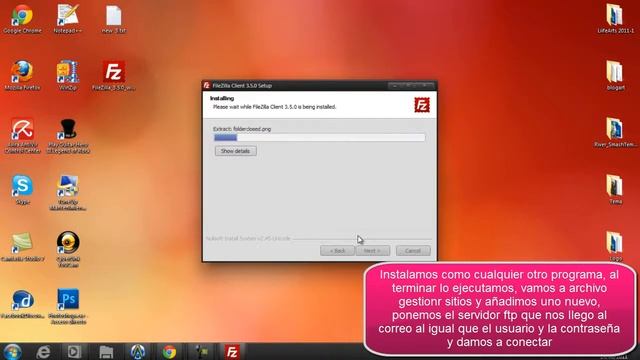Open the blue 'A' app in taskbar
This screenshot has width=640, height=360.
click(x=138, y=352)
